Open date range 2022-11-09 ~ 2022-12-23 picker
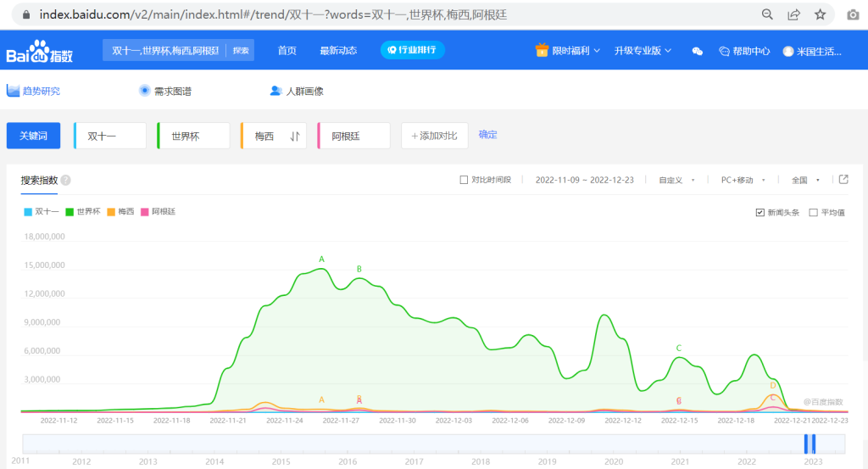The height and width of the screenshot is (469, 868). (x=585, y=180)
